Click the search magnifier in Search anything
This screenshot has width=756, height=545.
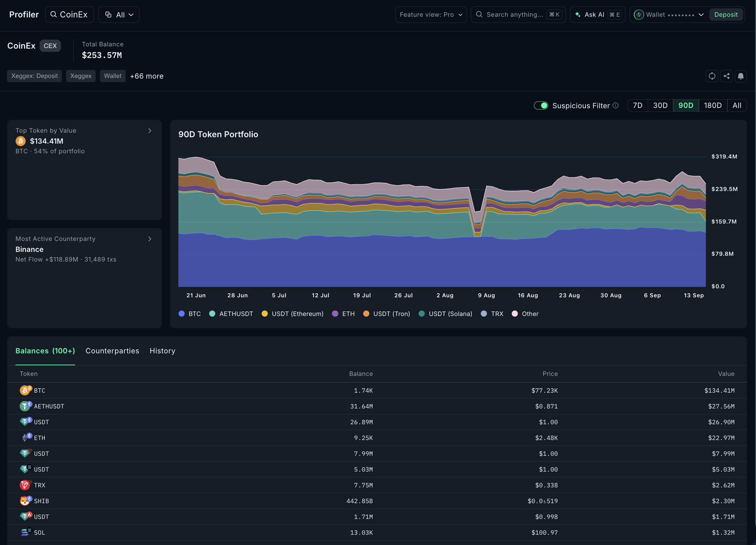pyautogui.click(x=479, y=14)
